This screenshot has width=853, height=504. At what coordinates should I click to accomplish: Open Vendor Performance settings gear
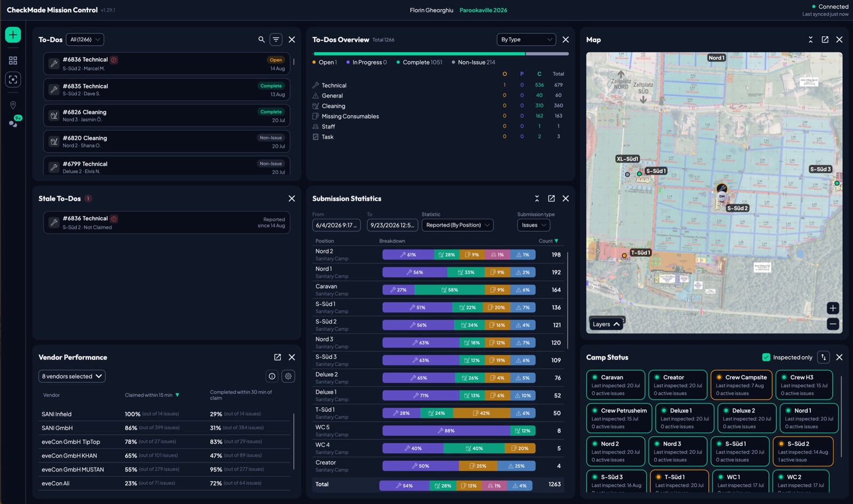click(x=288, y=376)
